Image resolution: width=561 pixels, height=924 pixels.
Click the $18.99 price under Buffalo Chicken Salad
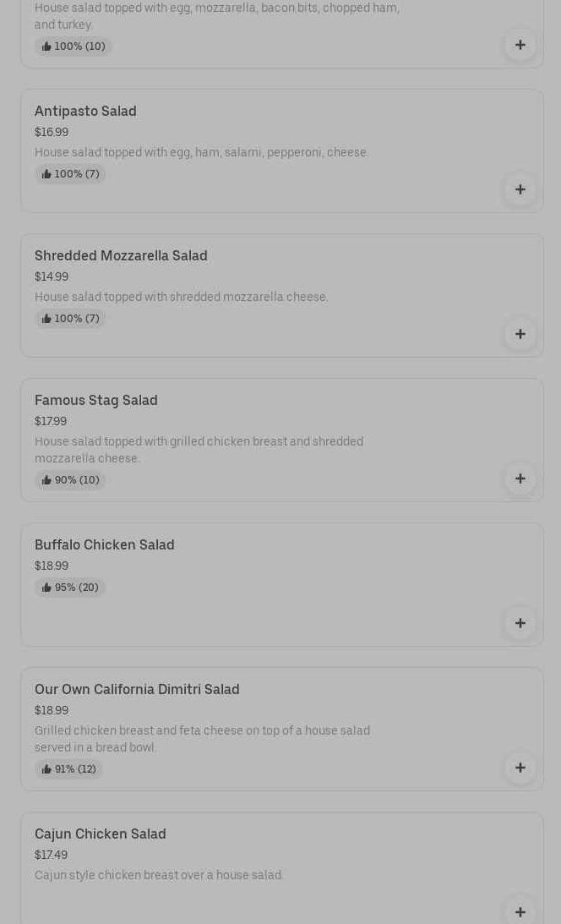(x=52, y=566)
